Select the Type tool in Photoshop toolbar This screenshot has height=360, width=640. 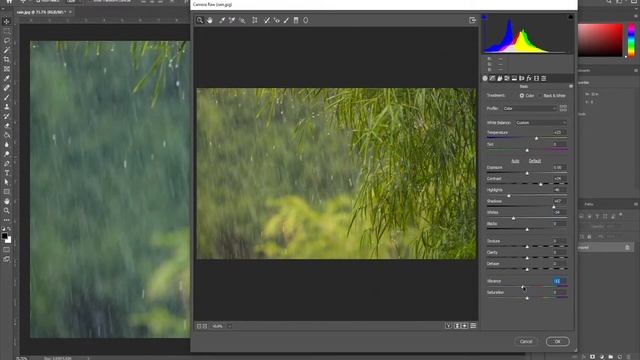[7, 173]
